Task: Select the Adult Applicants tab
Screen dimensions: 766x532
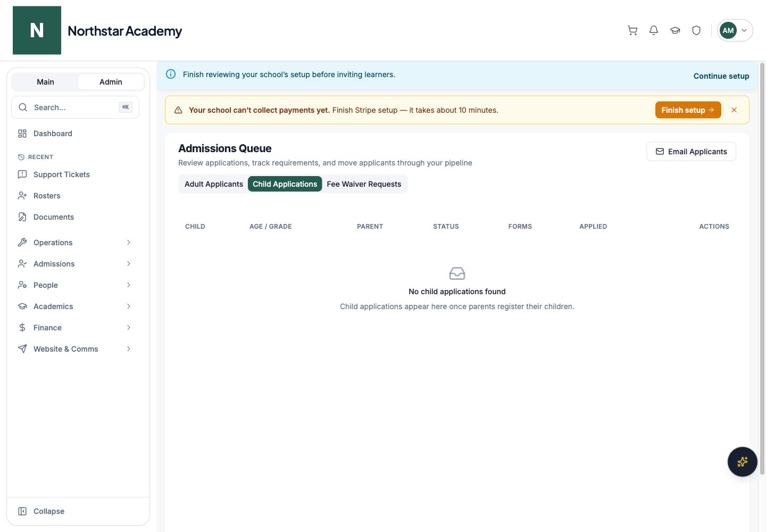Action: click(214, 184)
